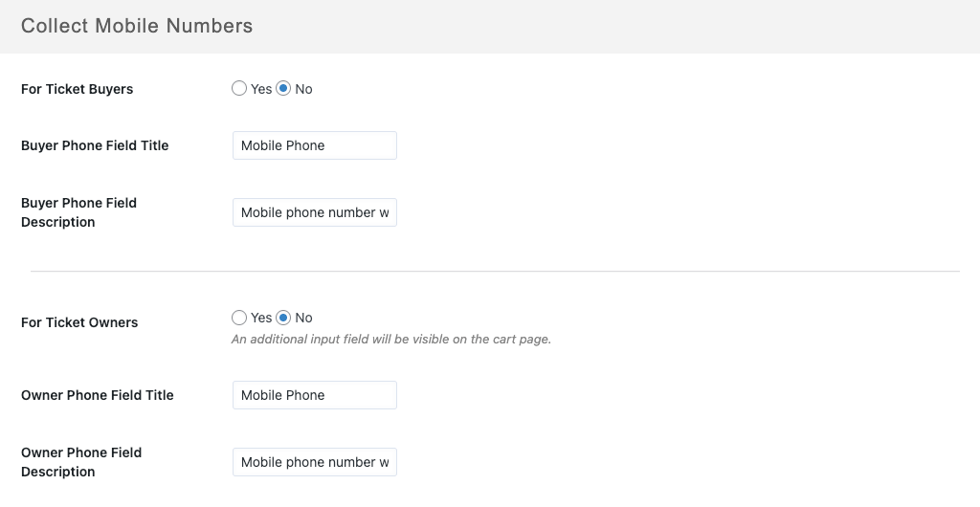Select Yes radio for Ticket Buyers
This screenshot has width=980, height=507.
239,88
